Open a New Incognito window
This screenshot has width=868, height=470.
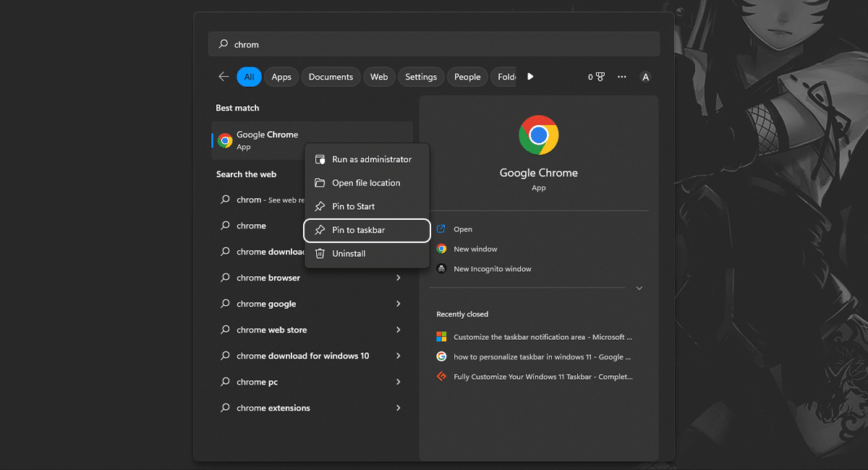[x=492, y=269]
